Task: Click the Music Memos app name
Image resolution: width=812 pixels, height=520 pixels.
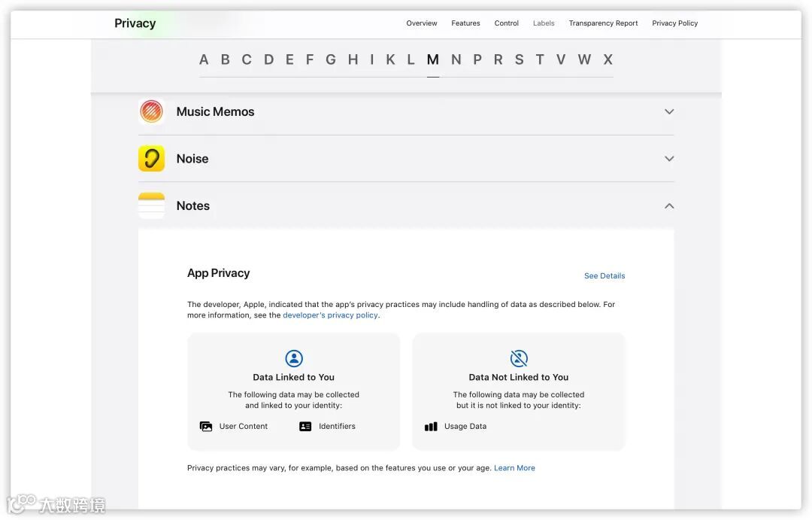Action: pos(216,112)
